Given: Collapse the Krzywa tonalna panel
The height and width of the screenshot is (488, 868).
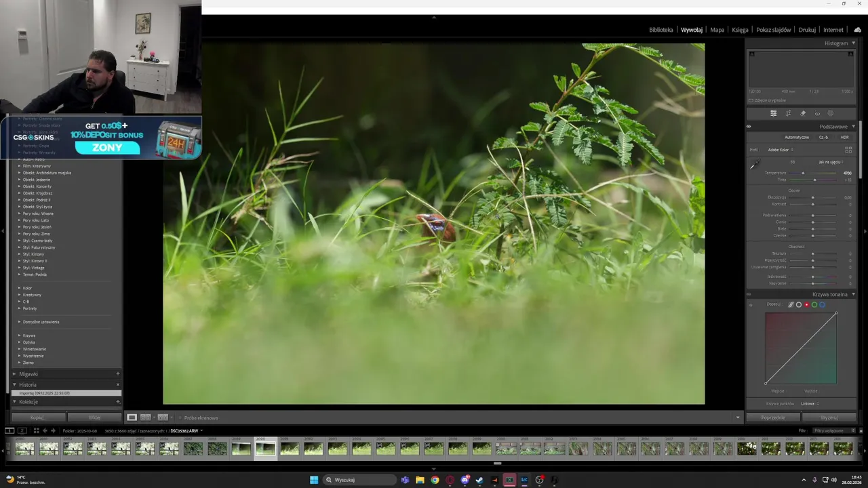Looking at the screenshot, I should click(x=853, y=295).
